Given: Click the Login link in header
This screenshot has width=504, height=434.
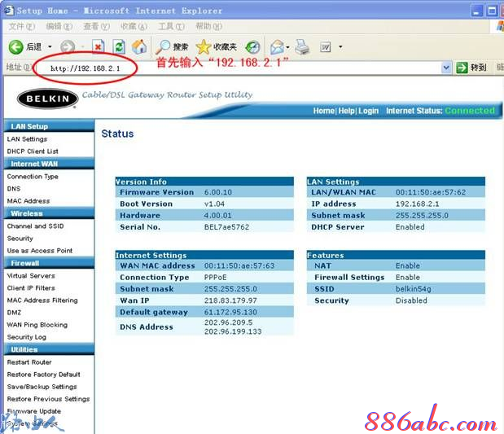Looking at the screenshot, I should [x=368, y=111].
